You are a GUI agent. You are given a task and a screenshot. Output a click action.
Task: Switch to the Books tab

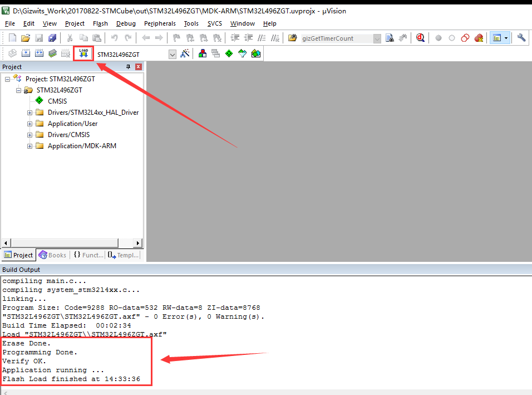tap(53, 255)
